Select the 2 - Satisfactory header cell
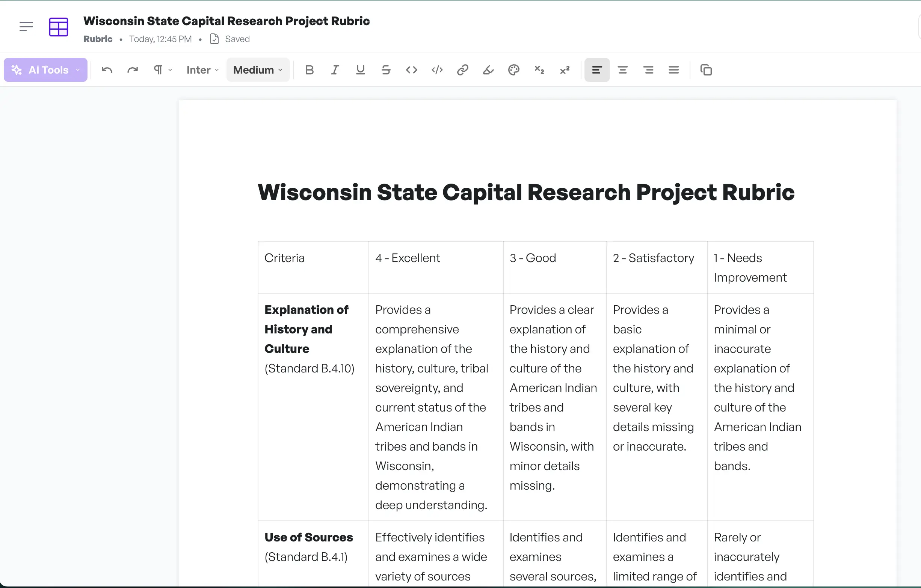 click(657, 267)
